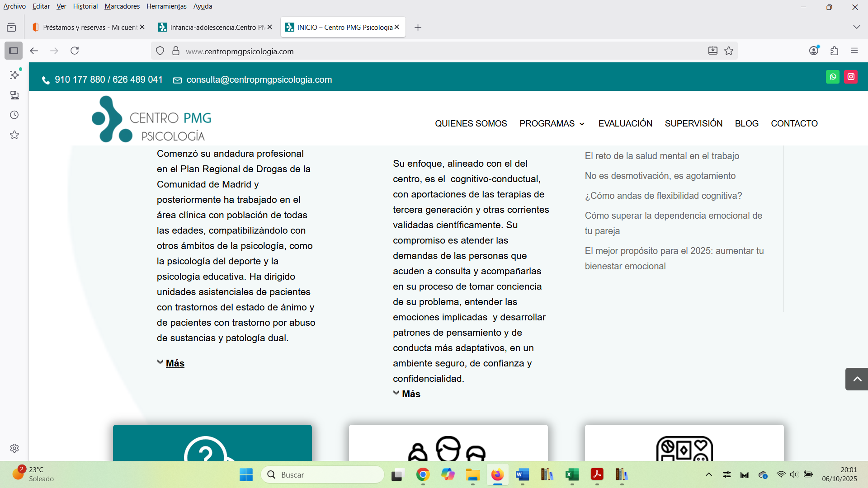Open the CONTACTO navigation link
The image size is (868, 488).
[794, 124]
